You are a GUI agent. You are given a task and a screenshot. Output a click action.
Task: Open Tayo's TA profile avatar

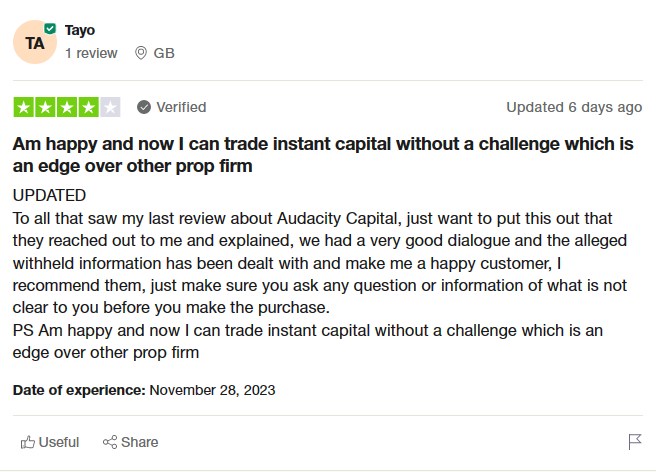[x=35, y=42]
